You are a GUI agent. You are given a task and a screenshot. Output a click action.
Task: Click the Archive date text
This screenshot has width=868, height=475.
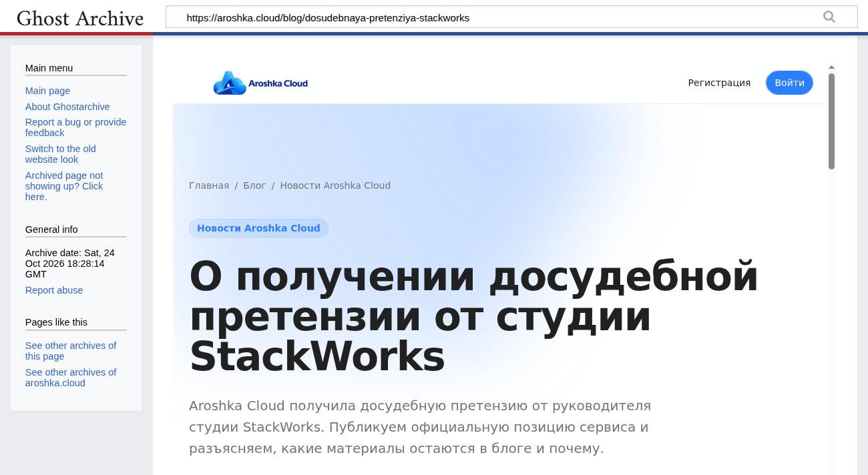tap(69, 264)
